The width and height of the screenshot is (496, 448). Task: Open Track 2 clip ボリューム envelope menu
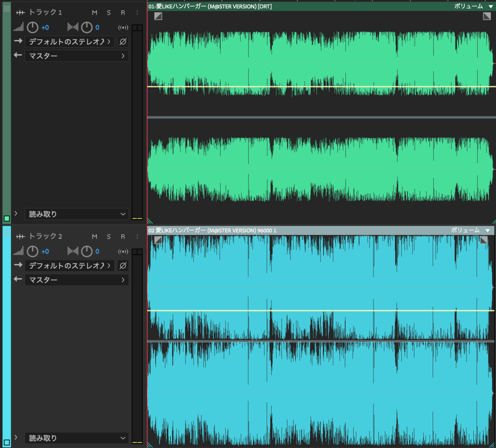(470, 231)
